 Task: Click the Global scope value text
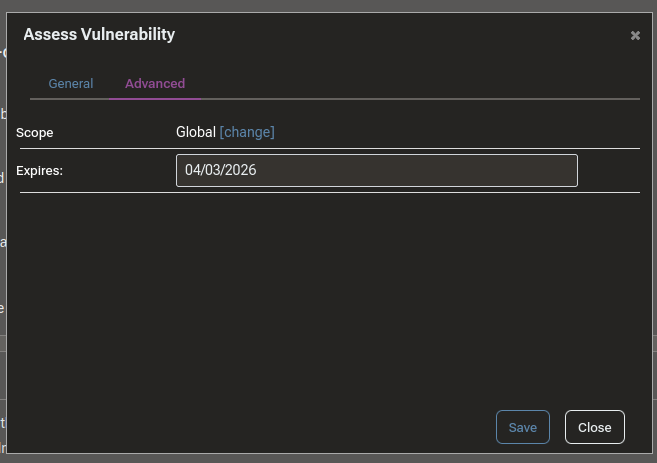(195, 132)
